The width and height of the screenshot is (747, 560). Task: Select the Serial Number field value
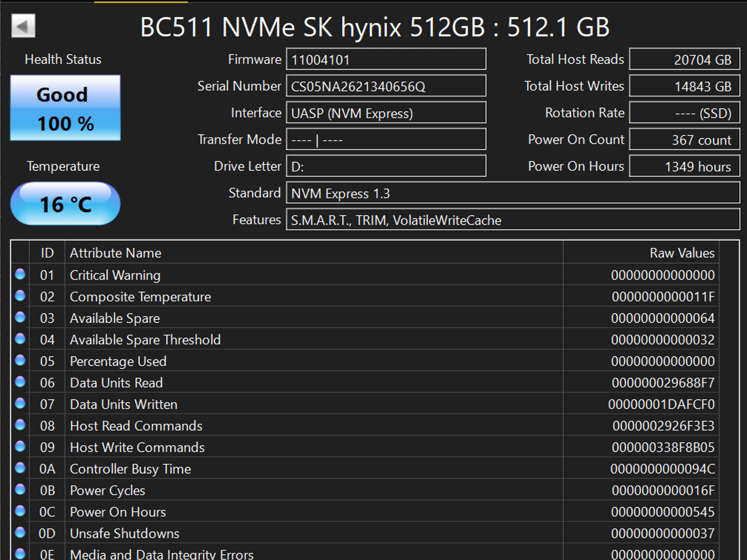(x=386, y=86)
